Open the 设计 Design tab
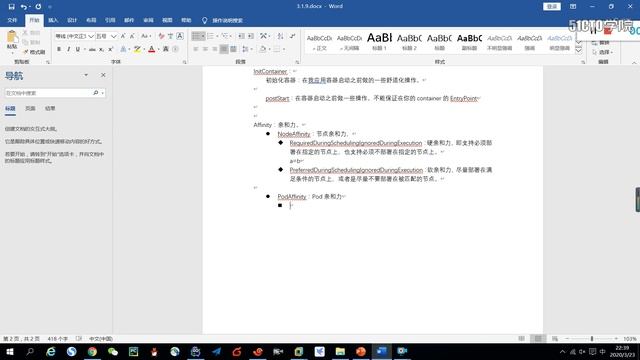Viewport: 640px width, 360px height. click(72, 20)
